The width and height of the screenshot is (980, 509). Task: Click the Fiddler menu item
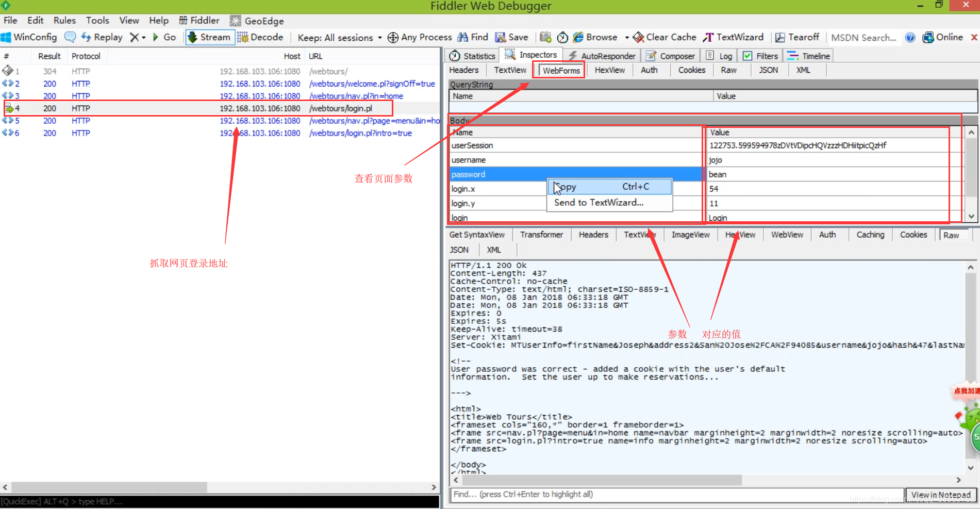click(199, 20)
